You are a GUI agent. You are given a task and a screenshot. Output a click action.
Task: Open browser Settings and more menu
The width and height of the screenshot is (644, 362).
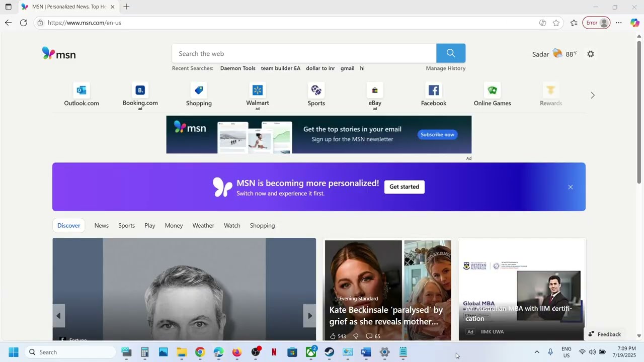coord(619,23)
